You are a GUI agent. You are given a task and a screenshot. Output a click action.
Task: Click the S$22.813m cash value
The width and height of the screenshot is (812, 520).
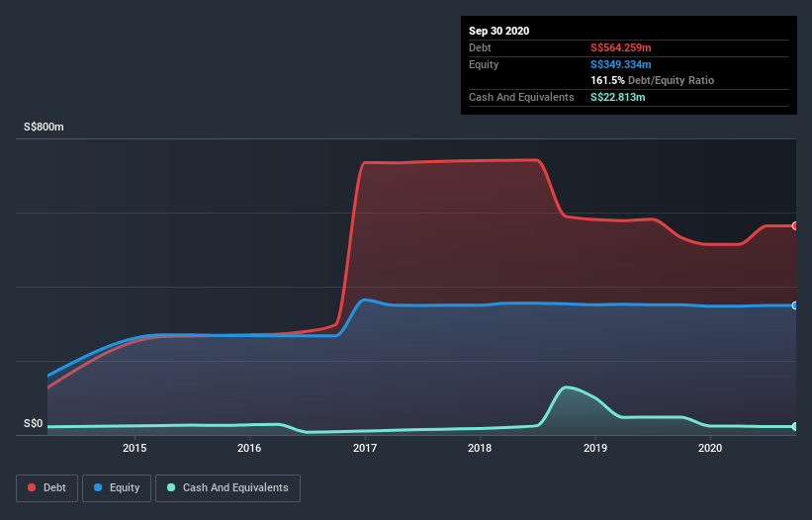click(617, 97)
